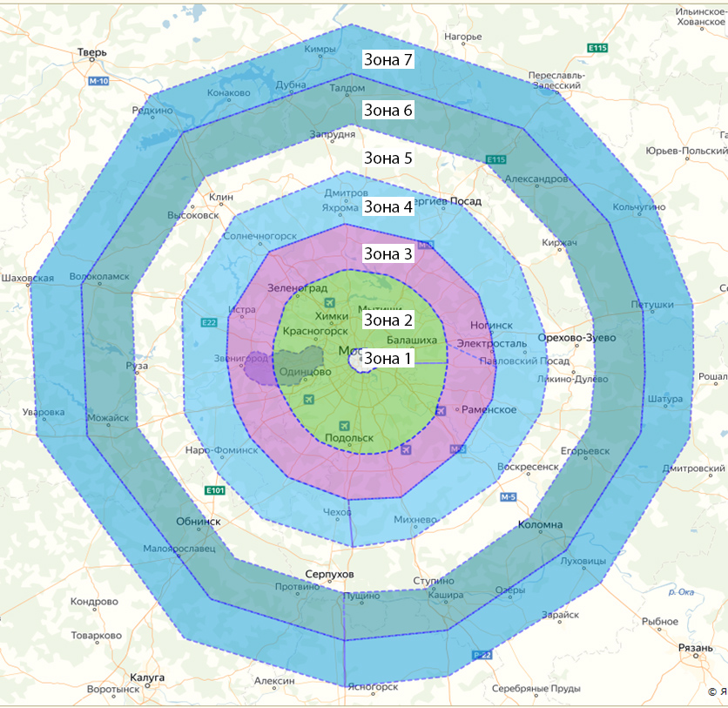728x708 pixels.
Task: Click the airport icon below Одинцово
Action: (x=309, y=399)
